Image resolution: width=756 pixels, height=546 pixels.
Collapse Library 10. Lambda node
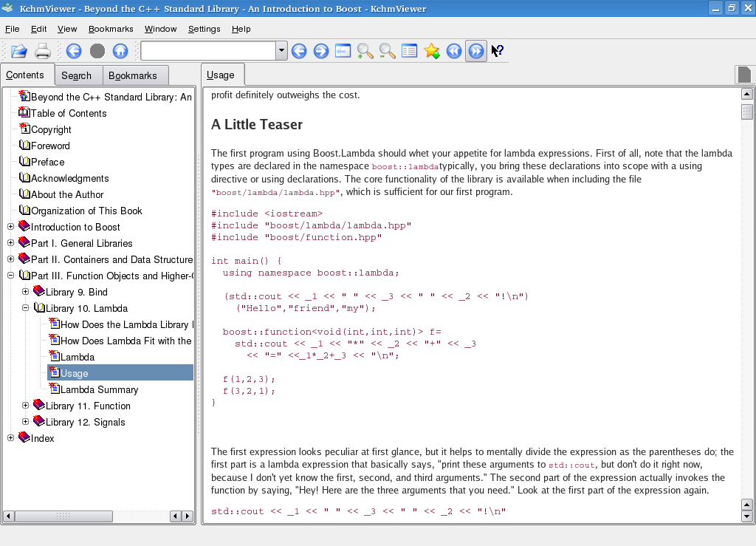[x=26, y=308]
